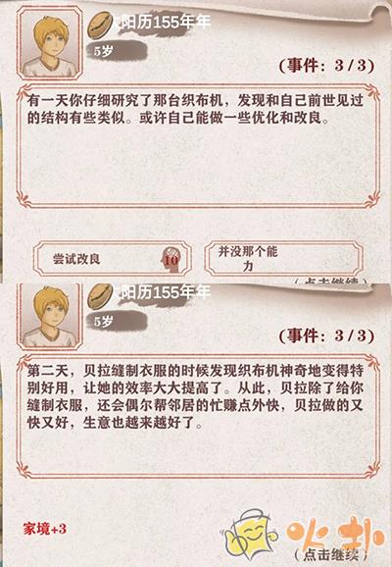Click the yellow smiling mascot logo
392x567 pixels.
249,533
